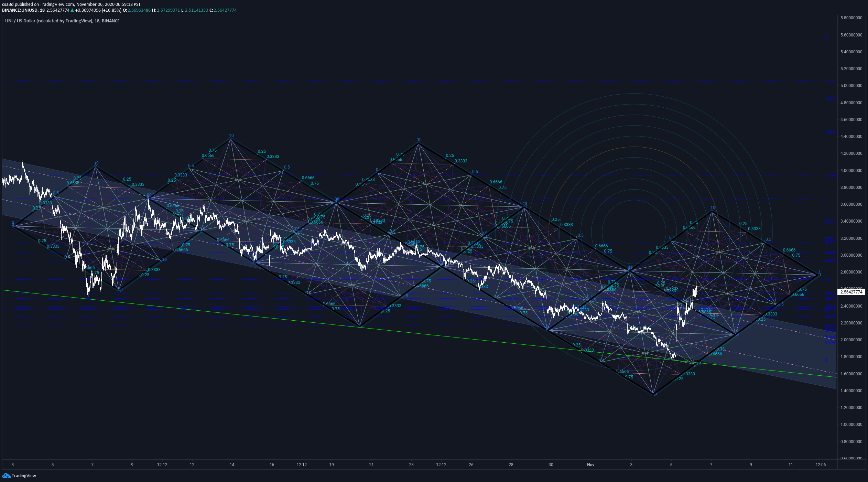Click the Nov month label on time axis
868x482 pixels.
tap(590, 465)
